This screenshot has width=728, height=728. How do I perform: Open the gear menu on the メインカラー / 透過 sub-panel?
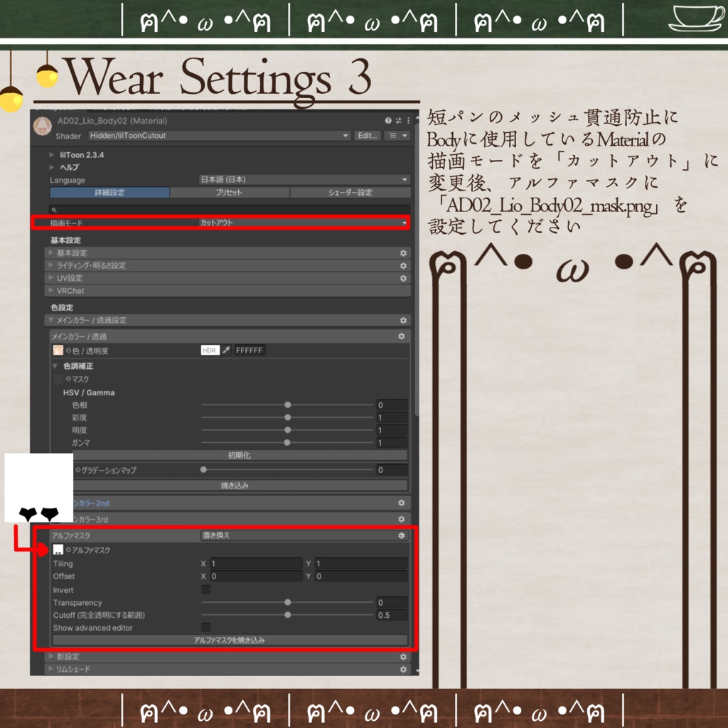pos(402,336)
